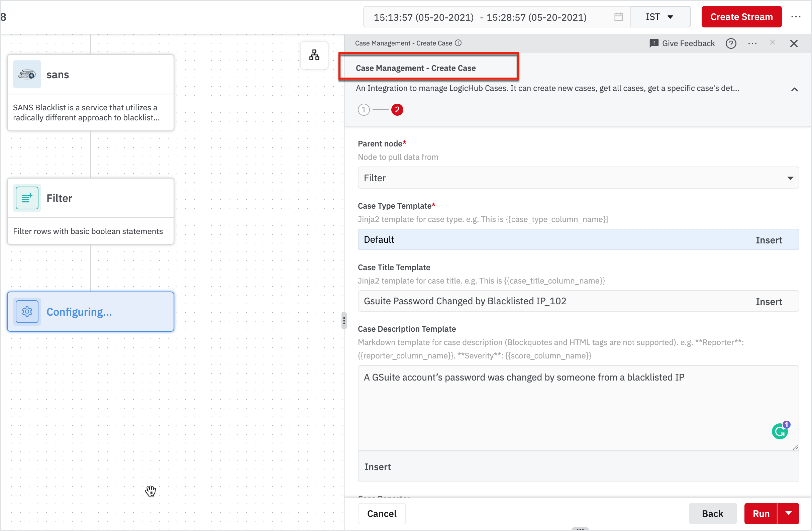Click the Give Feedback chat icon
The width and height of the screenshot is (812, 531).
point(653,43)
